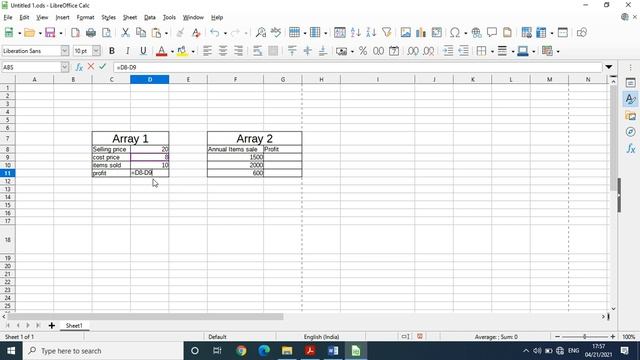This screenshot has width=640, height=360.
Task: Open the Tools menu
Action: [169, 18]
